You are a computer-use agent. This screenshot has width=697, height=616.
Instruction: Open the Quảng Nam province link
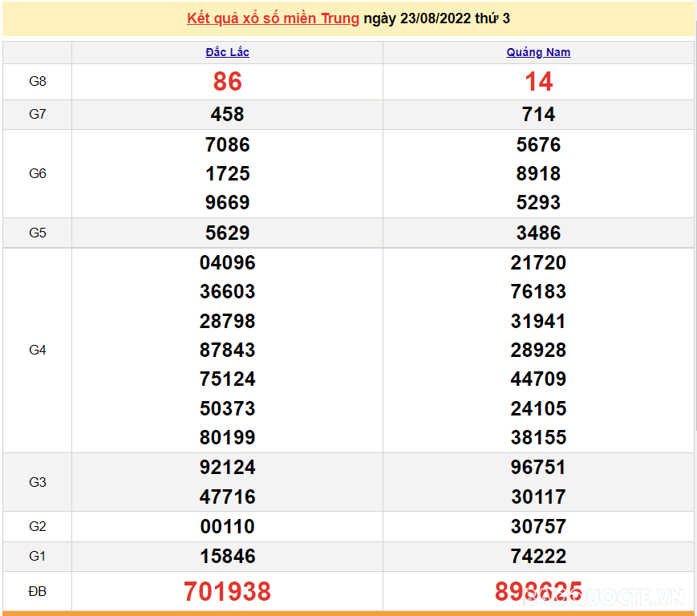538,52
